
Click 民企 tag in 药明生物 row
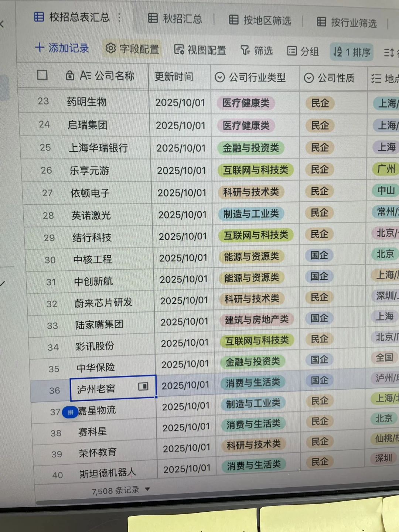point(320,103)
